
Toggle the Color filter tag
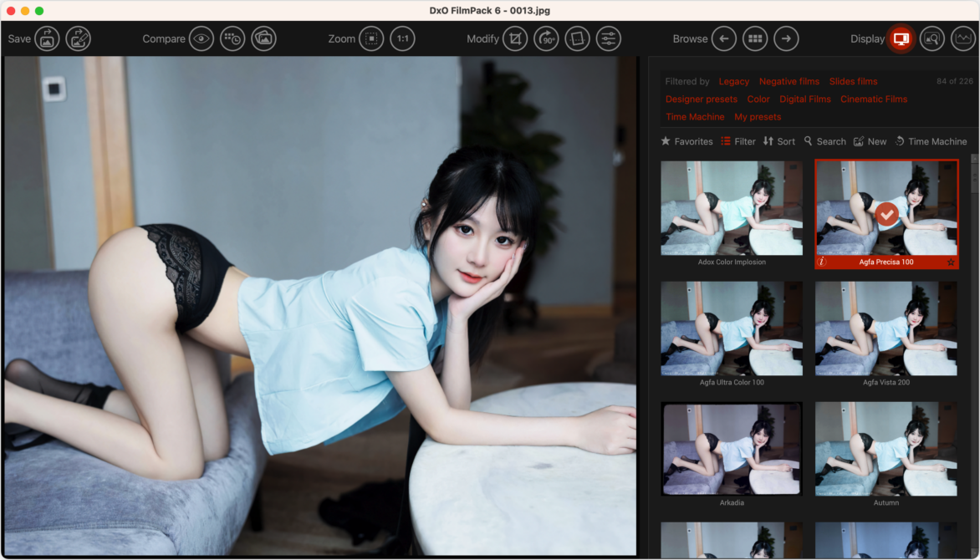(x=758, y=99)
